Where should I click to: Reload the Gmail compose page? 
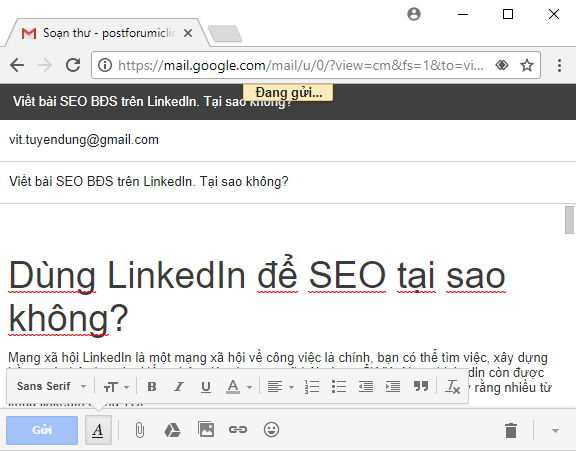73,65
